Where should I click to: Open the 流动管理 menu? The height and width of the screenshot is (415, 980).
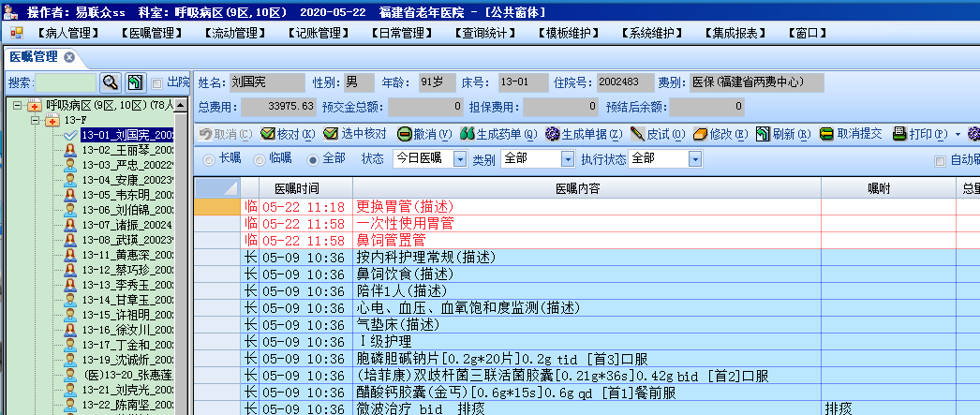pos(235,34)
